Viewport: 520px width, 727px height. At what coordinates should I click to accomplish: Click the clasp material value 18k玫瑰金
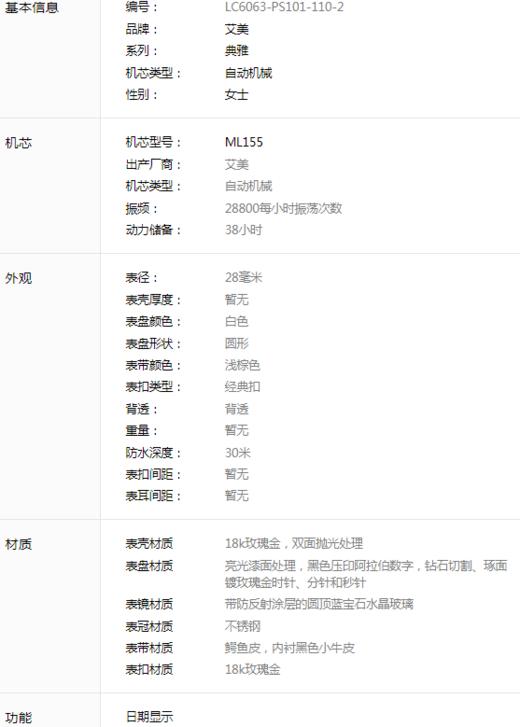tap(253, 669)
